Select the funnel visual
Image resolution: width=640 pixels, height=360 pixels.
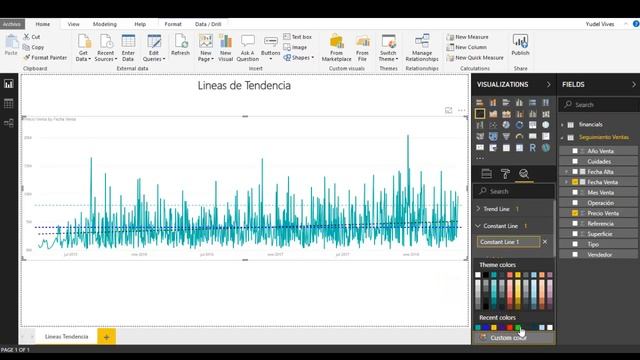coord(506,136)
